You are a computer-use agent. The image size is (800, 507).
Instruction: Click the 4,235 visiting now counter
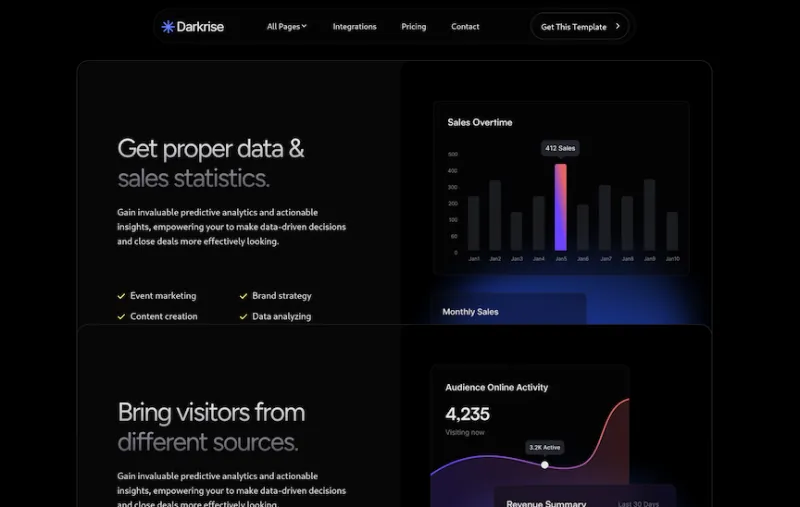pos(467,414)
